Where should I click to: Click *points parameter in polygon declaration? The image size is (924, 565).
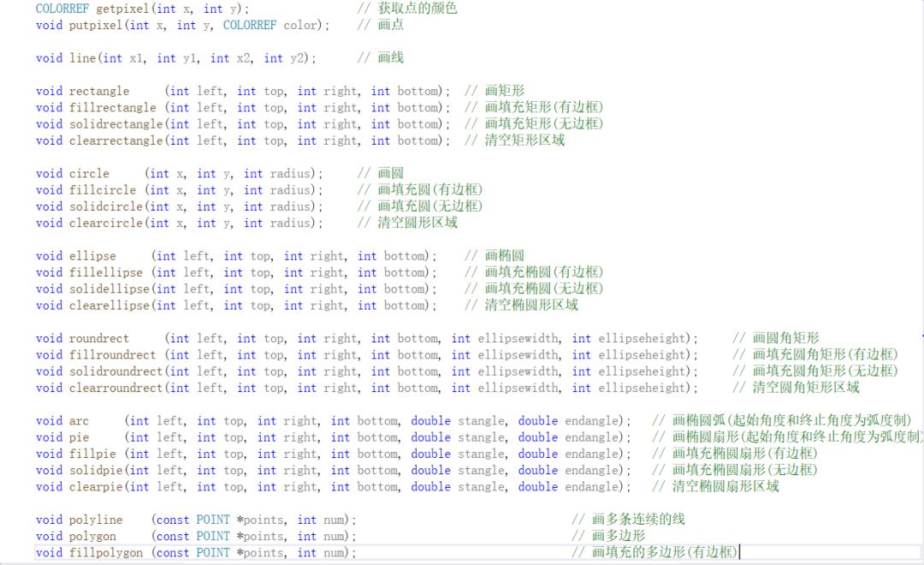[261, 538]
